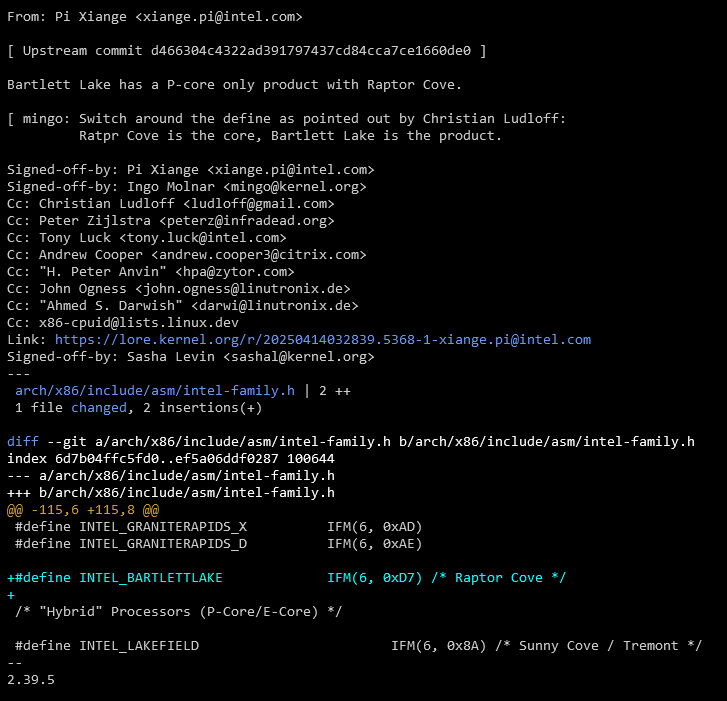Click the index 6d7b04ffc5fd0..ef5a06ddf0287 line
The height and width of the screenshot is (701, 727).
(171, 459)
